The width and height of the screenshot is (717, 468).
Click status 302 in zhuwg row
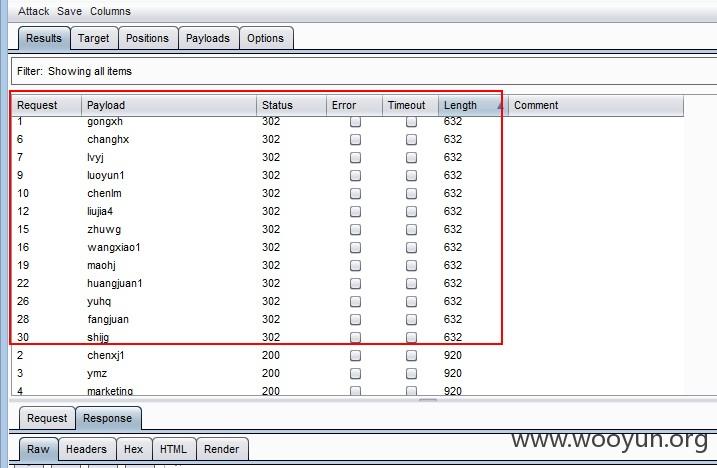pyautogui.click(x=271, y=229)
